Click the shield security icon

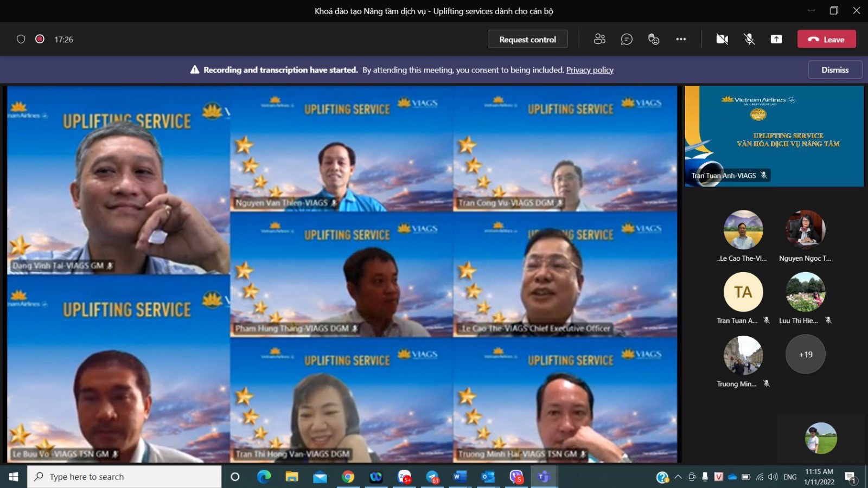(x=21, y=39)
